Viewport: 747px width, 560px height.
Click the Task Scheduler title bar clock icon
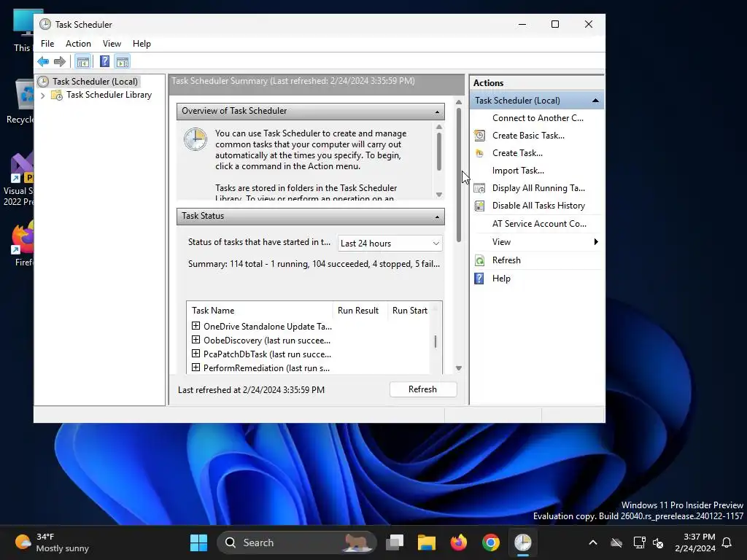tap(45, 24)
